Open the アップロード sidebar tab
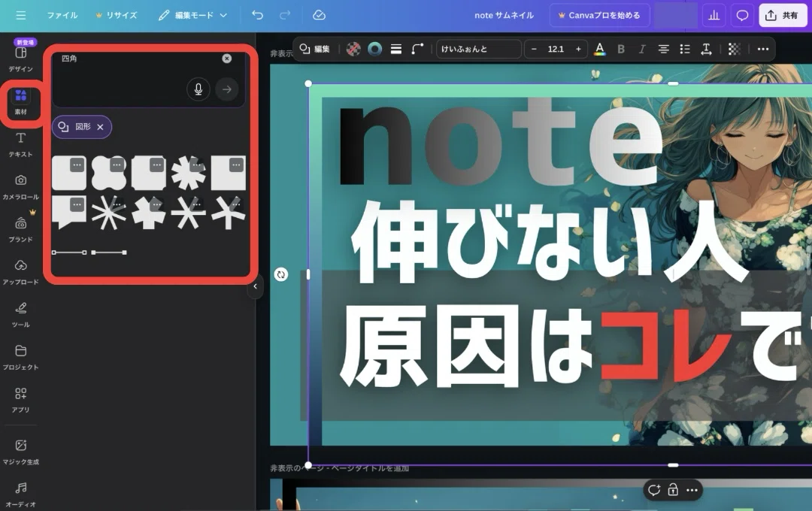The width and height of the screenshot is (812, 511). point(21,272)
